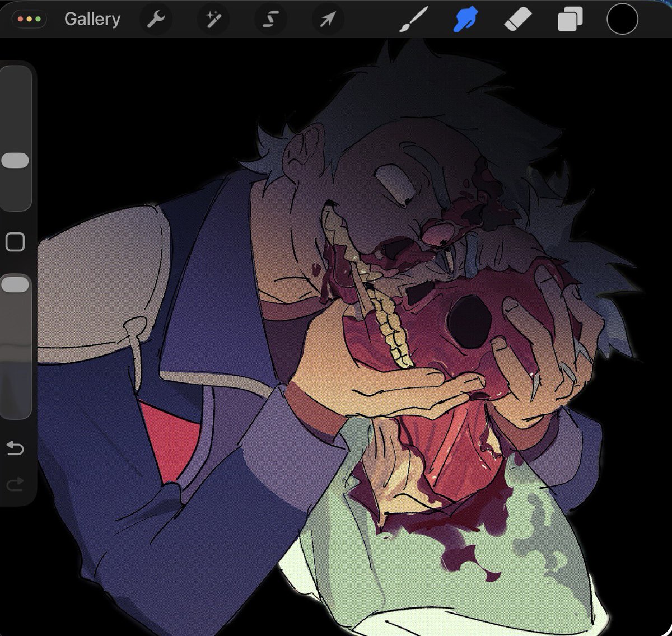Click the brush size slider handle
The image size is (672, 636).
pyautogui.click(x=15, y=161)
